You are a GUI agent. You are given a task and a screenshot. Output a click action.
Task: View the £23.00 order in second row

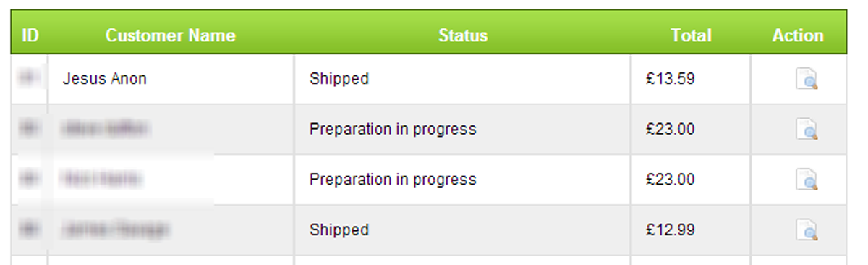click(807, 130)
